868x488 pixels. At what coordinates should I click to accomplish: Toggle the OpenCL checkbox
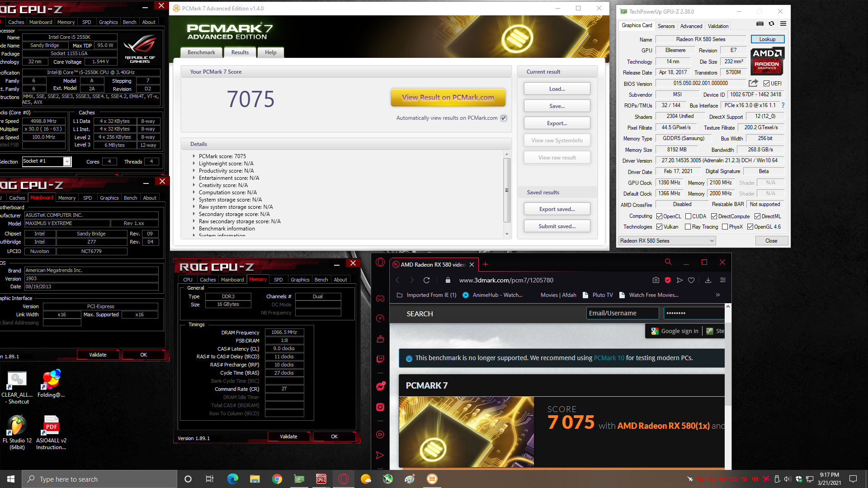click(659, 216)
